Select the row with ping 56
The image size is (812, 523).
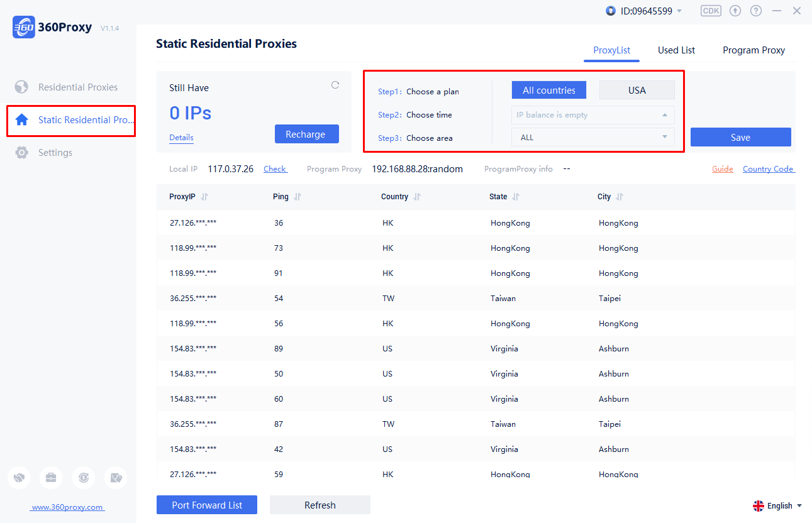pos(476,324)
